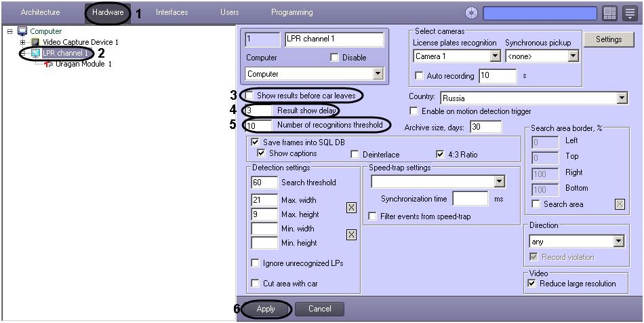Click the Synchronization time field

pos(470,199)
